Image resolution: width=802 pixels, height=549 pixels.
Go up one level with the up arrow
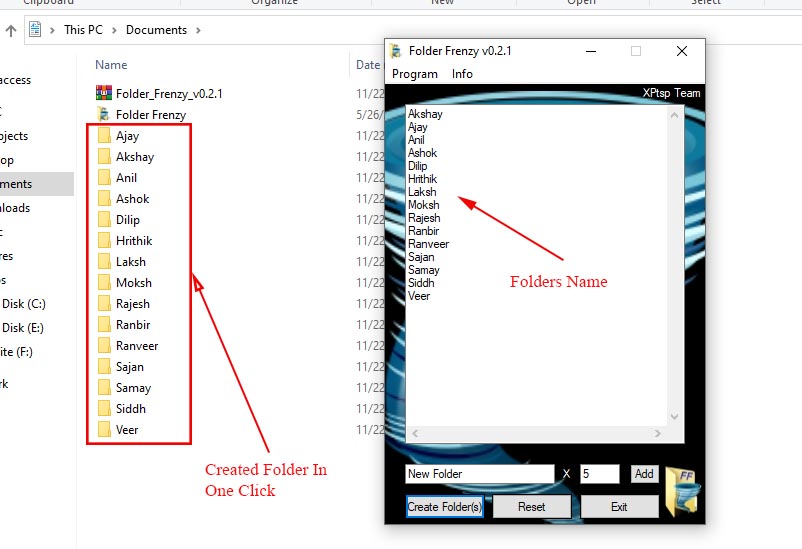tap(11, 30)
